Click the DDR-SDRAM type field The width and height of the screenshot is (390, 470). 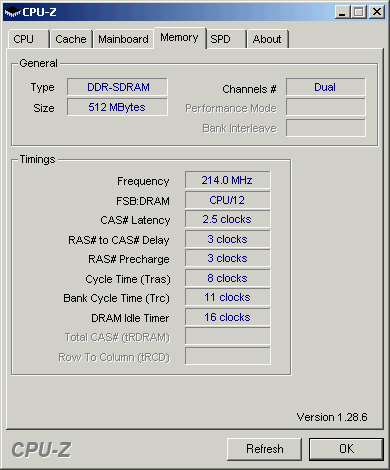click(117, 87)
